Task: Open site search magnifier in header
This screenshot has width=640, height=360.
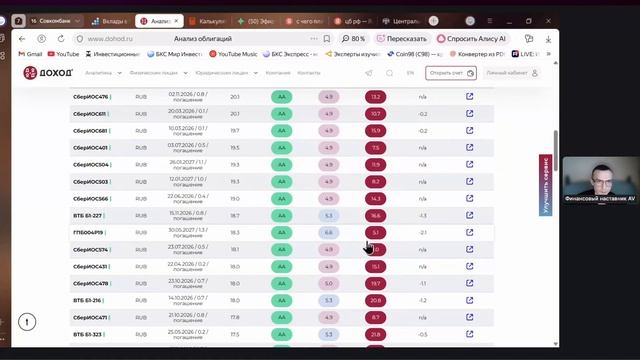Action: [389, 73]
